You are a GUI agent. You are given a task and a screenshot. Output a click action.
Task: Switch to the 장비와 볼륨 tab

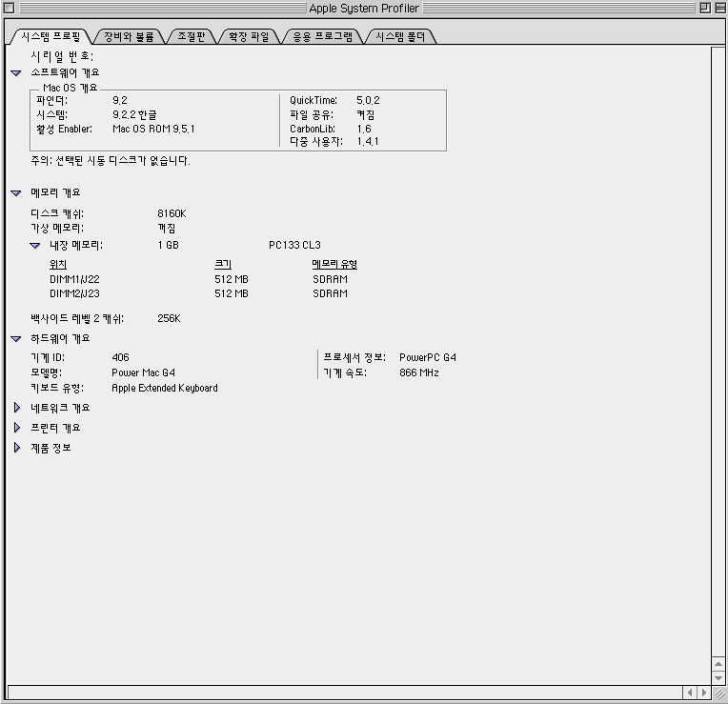[x=129, y=37]
